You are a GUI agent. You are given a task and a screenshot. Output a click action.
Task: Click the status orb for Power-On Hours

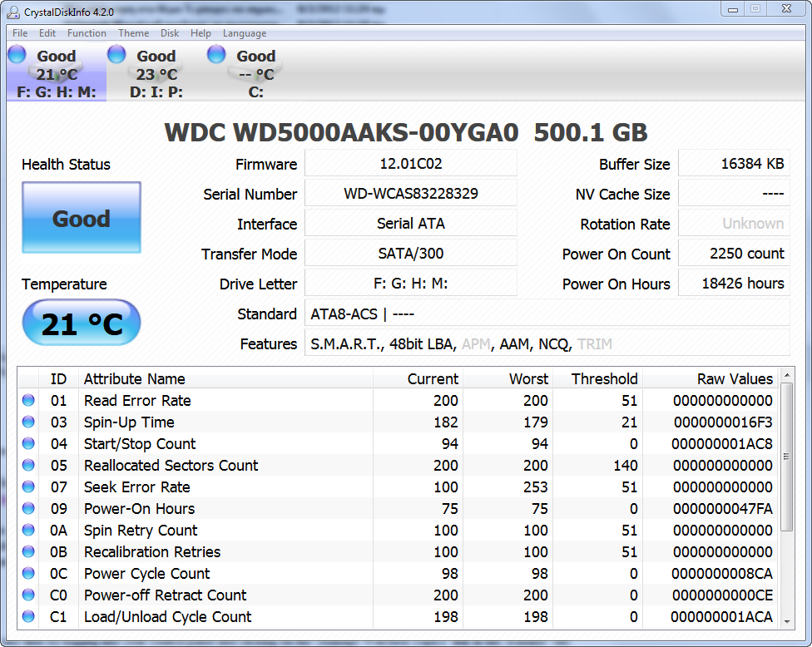pos(28,508)
